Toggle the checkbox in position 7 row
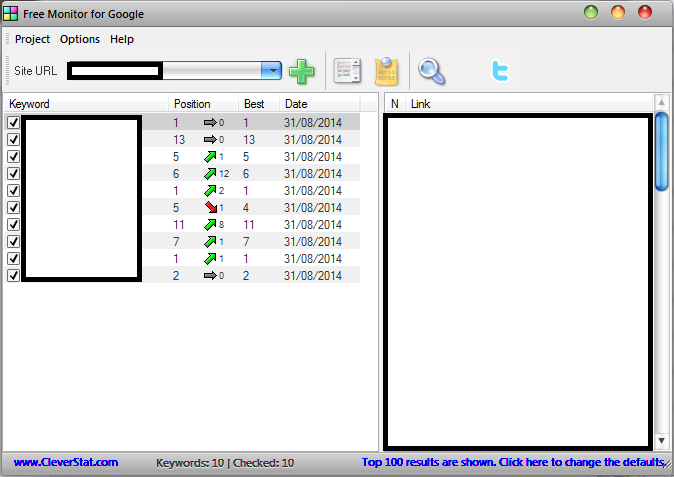674x477 pixels. (x=13, y=241)
